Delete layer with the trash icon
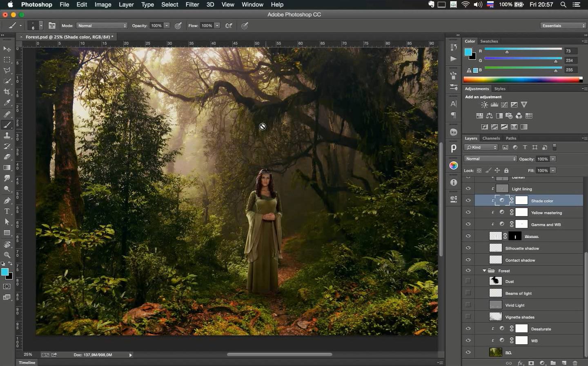This screenshot has width=588, height=366. [x=575, y=363]
